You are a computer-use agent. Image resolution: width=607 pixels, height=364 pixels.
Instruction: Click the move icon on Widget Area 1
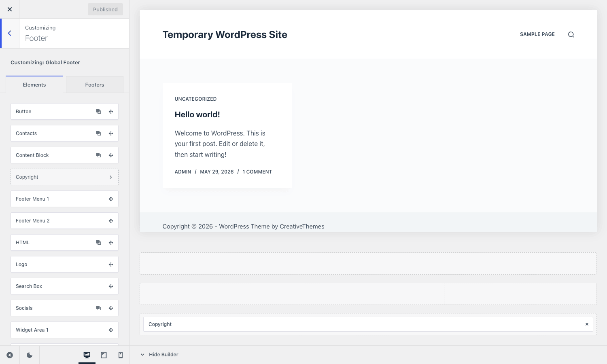coord(111,330)
